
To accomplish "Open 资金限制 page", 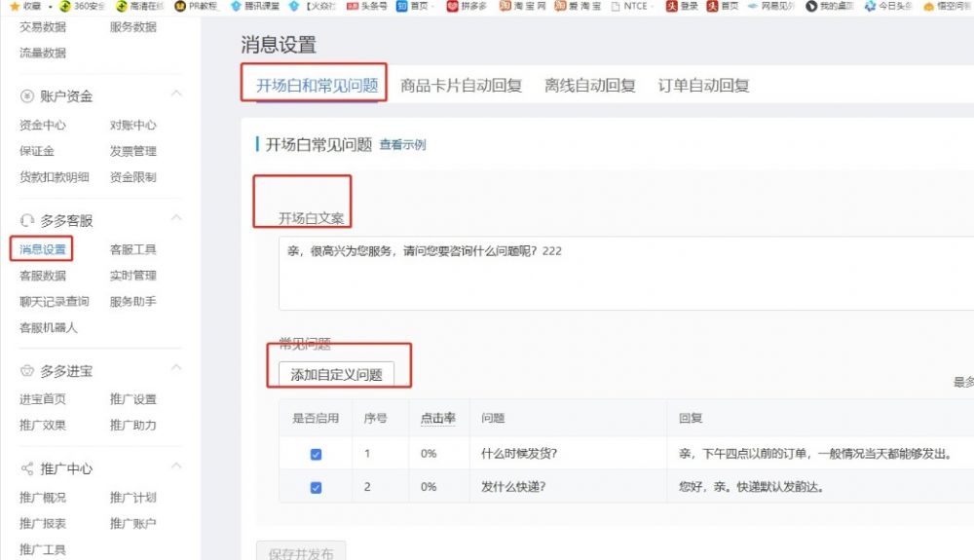I will tap(132, 177).
